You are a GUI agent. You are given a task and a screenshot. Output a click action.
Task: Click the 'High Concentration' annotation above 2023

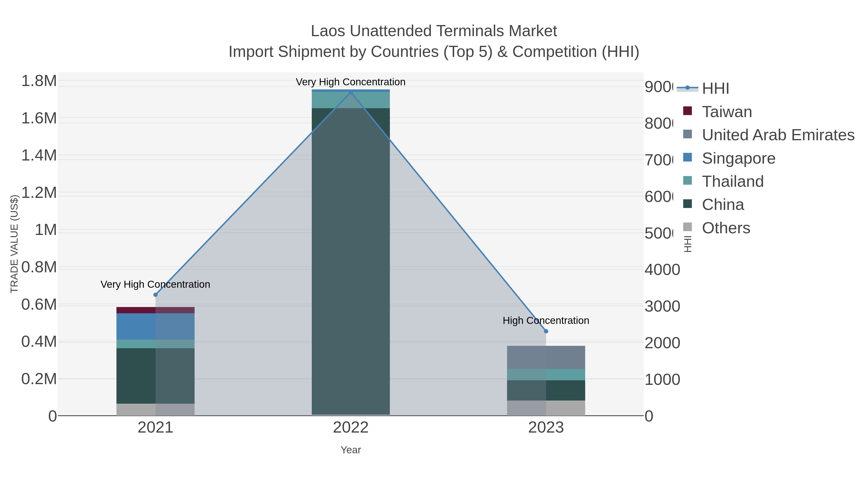tap(546, 320)
